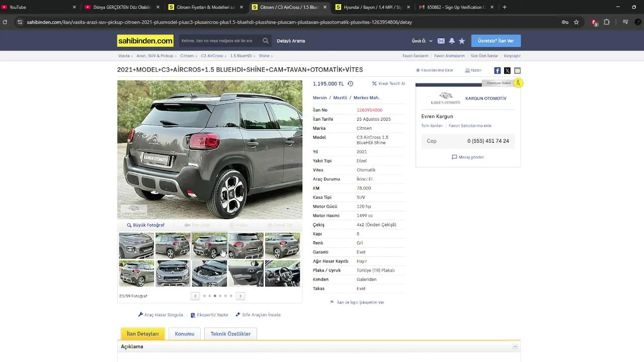644x362 pixels.
Task: Select Teknik Özellikler tab
Action: (x=230, y=334)
